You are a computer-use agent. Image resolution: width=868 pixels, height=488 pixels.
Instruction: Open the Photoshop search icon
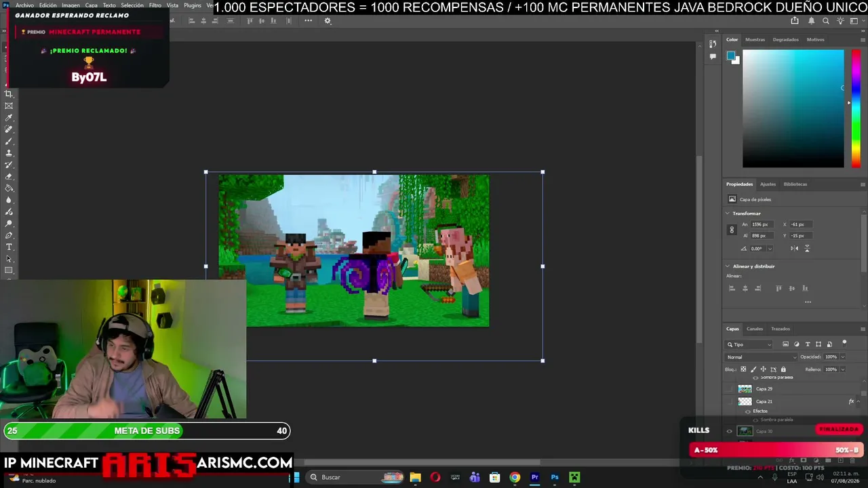[825, 21]
